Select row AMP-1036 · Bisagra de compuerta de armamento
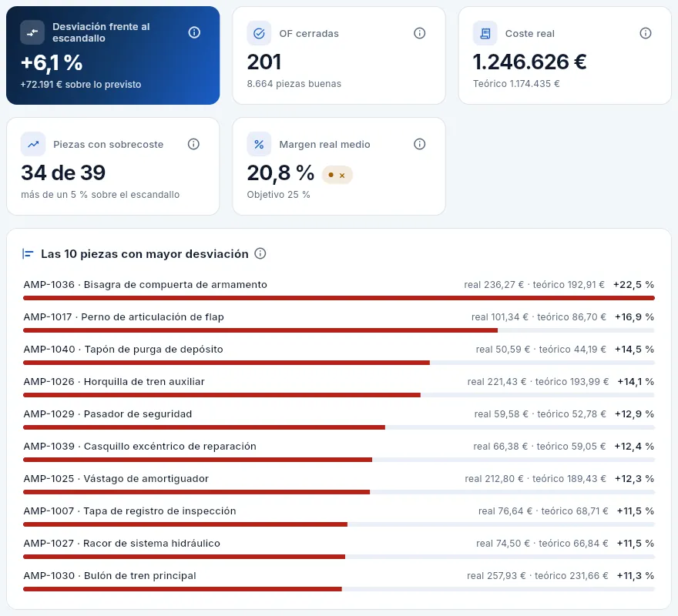The height and width of the screenshot is (616, 678). [146, 284]
